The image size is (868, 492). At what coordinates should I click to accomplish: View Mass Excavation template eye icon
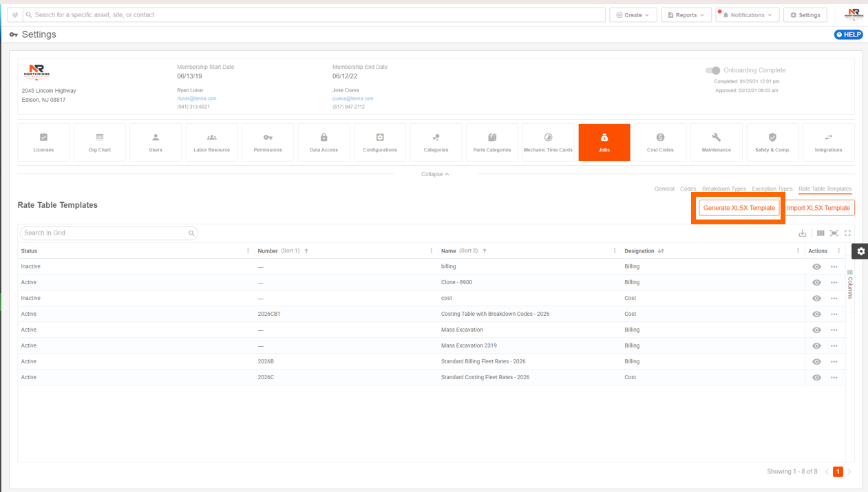coord(816,330)
